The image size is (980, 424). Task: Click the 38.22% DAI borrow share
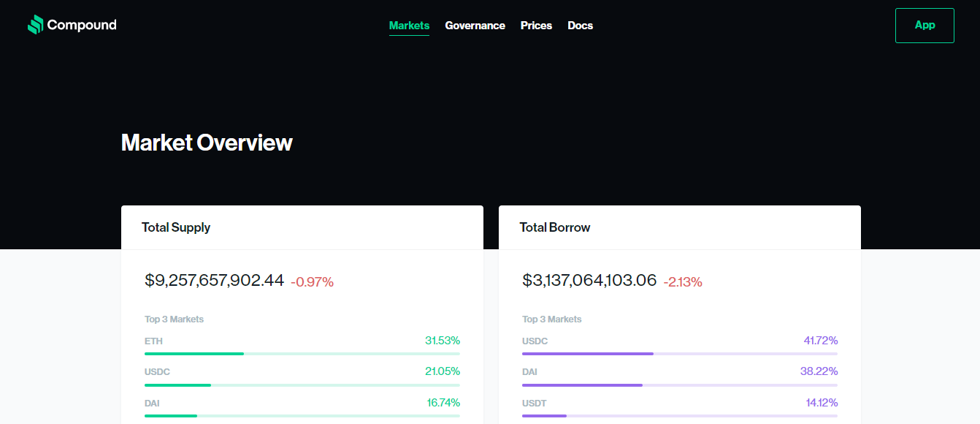pos(819,371)
